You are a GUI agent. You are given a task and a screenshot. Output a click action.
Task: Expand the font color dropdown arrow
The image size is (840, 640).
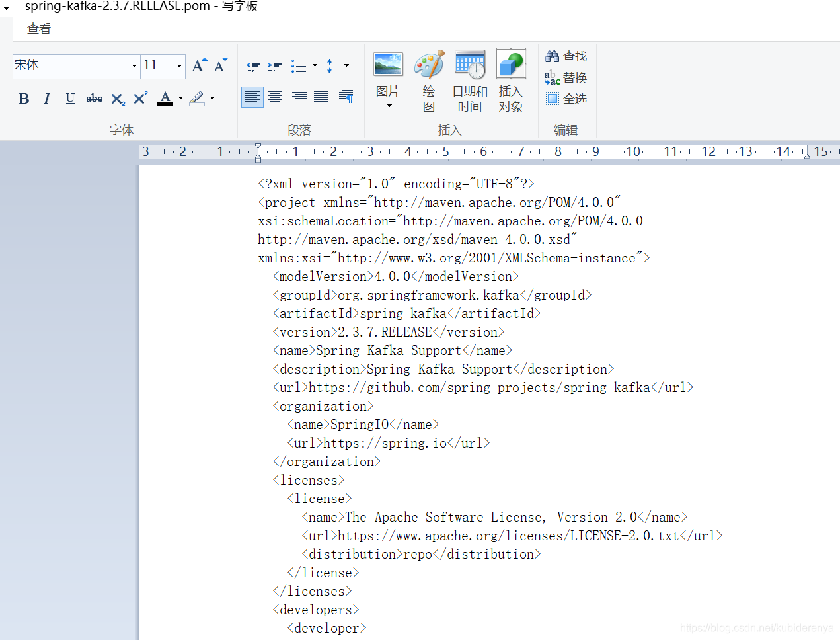(x=180, y=99)
